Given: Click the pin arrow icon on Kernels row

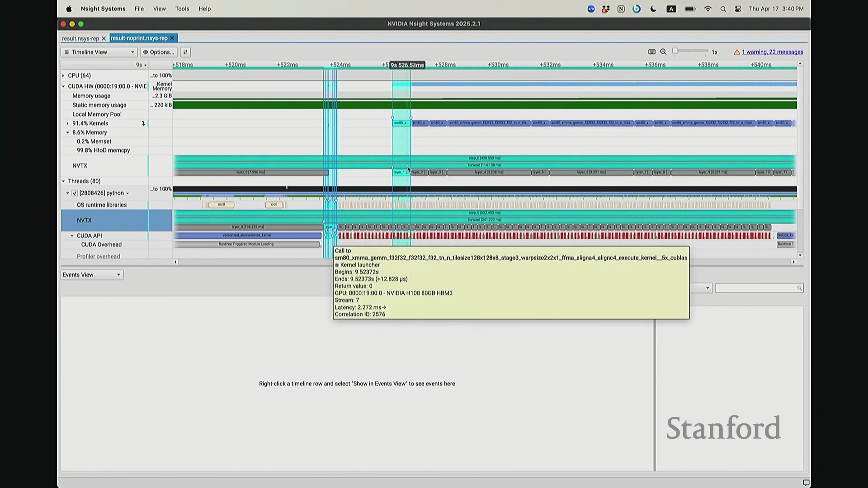Looking at the screenshot, I should click(x=143, y=123).
